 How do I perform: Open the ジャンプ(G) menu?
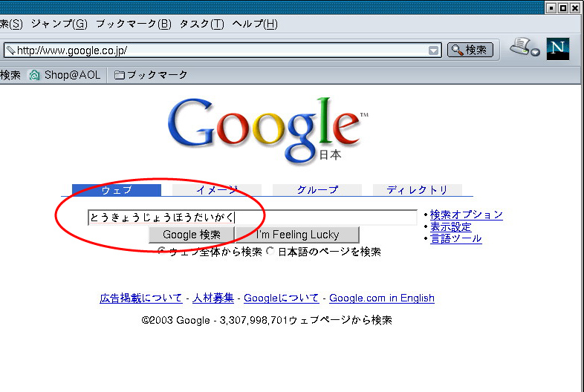(x=59, y=24)
